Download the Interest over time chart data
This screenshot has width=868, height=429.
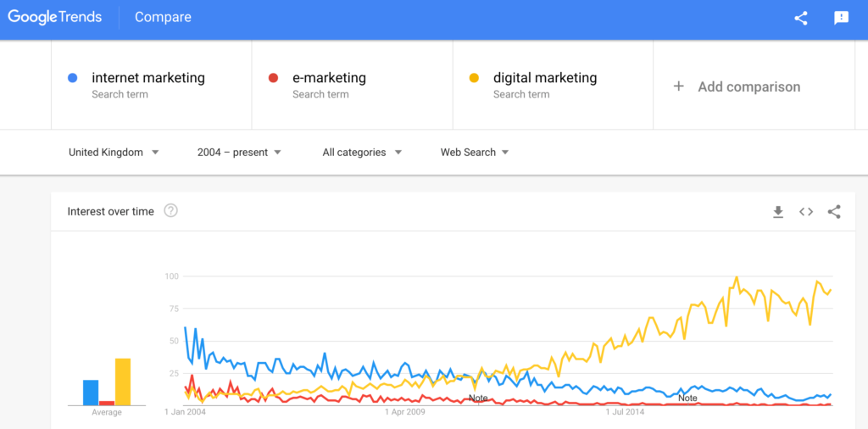778,211
